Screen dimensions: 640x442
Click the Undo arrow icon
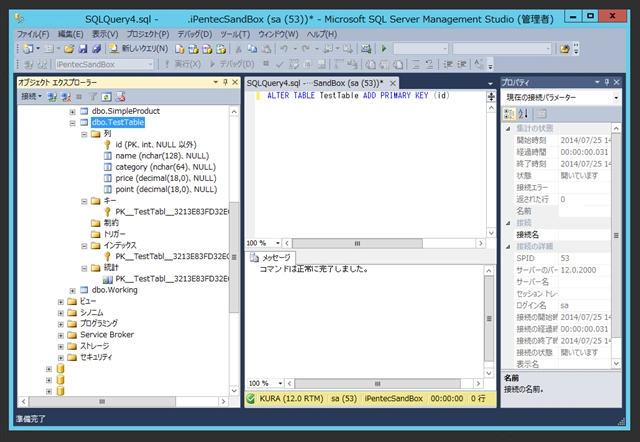tap(284, 49)
